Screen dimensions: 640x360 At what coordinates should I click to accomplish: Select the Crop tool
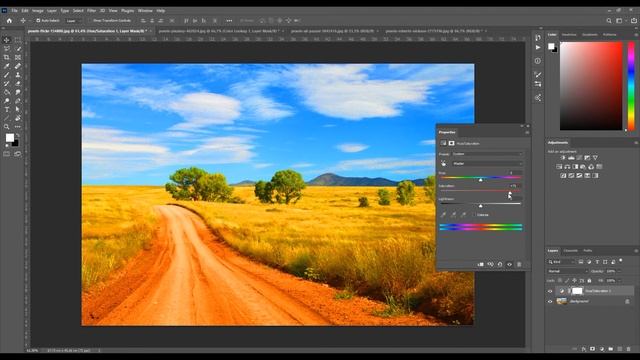point(7,58)
